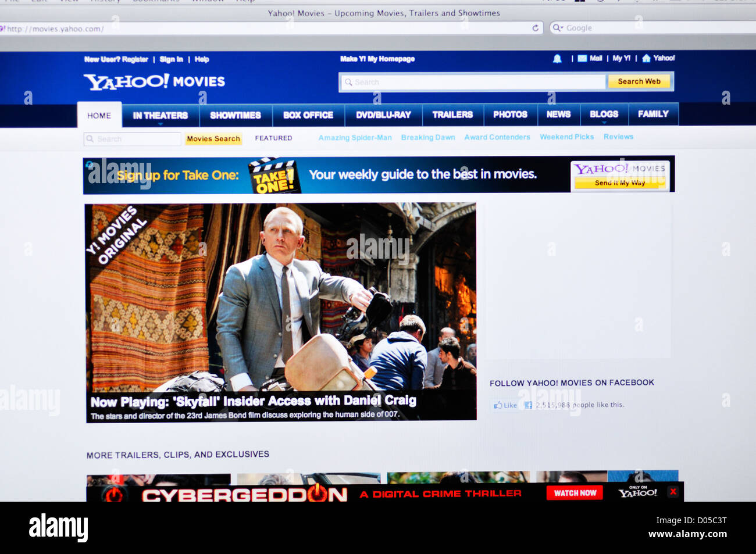Open the Showtimes tab
This screenshot has width=756, height=554.
[236, 115]
